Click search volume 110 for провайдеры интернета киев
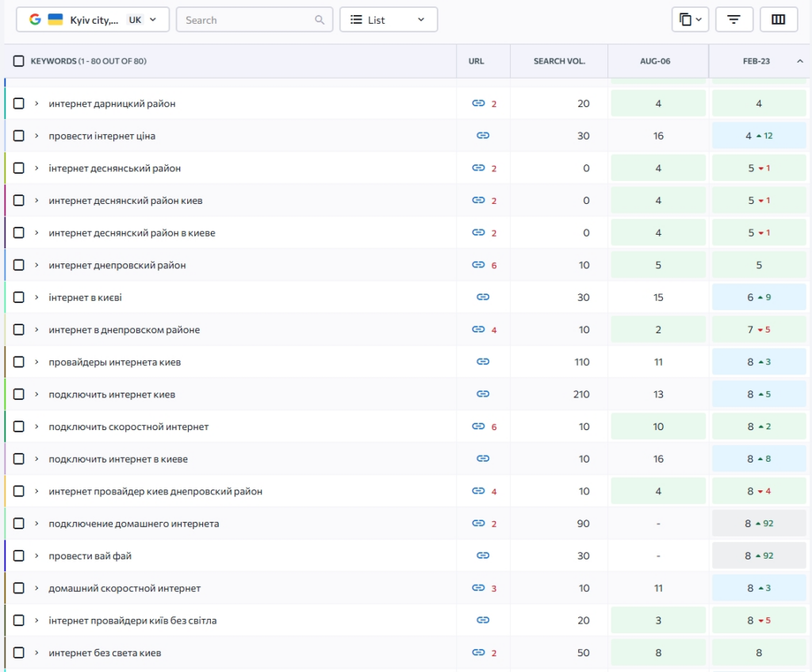 click(581, 362)
